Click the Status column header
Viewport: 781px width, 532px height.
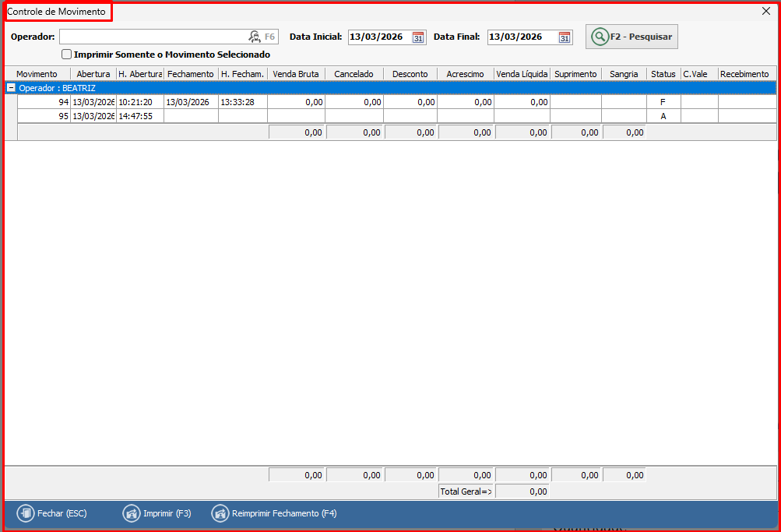click(x=663, y=74)
